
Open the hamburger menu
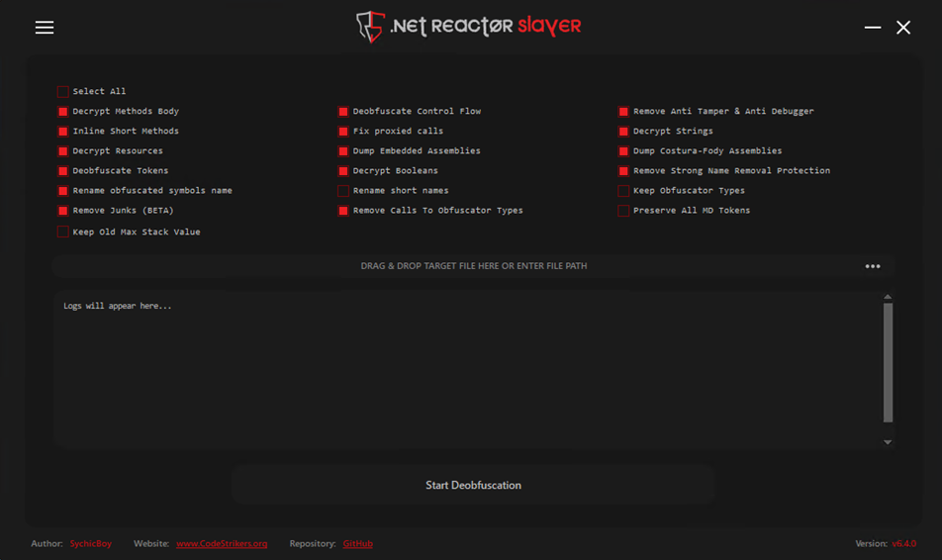(45, 28)
